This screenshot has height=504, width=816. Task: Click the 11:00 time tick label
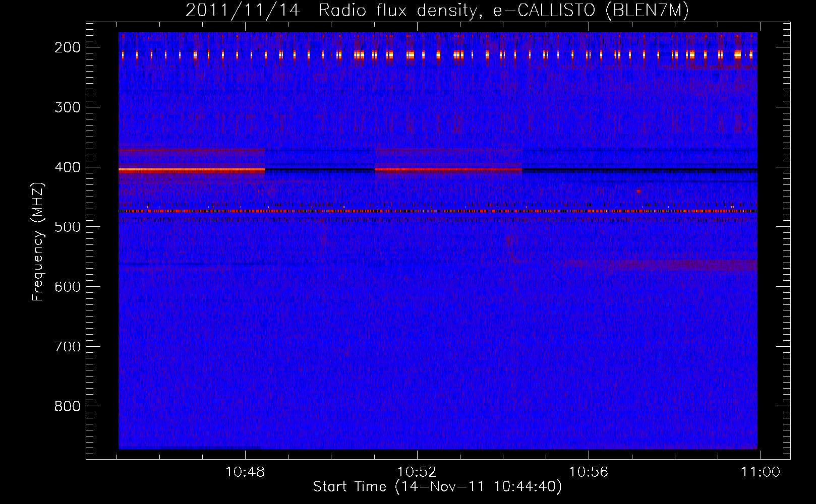click(760, 472)
